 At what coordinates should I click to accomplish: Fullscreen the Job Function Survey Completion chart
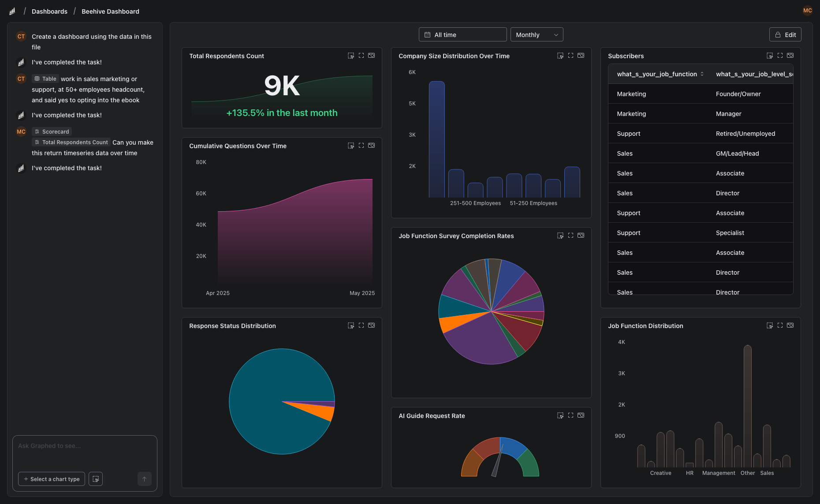(570, 235)
